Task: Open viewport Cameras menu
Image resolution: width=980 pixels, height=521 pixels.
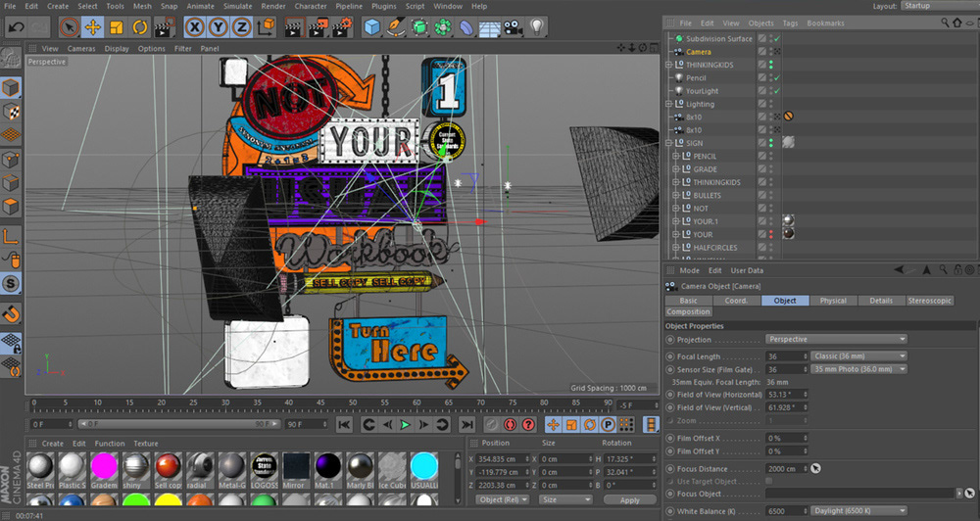Action: 81,49
